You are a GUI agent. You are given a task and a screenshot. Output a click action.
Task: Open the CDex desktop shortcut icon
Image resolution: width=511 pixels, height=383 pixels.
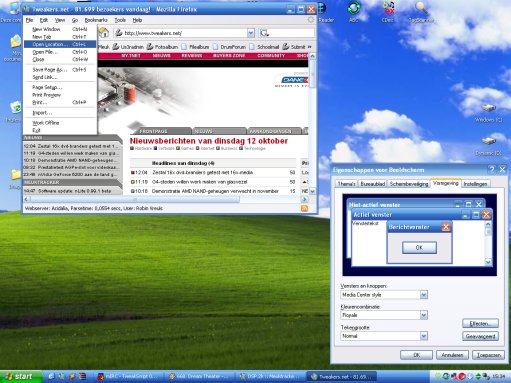[x=388, y=8]
